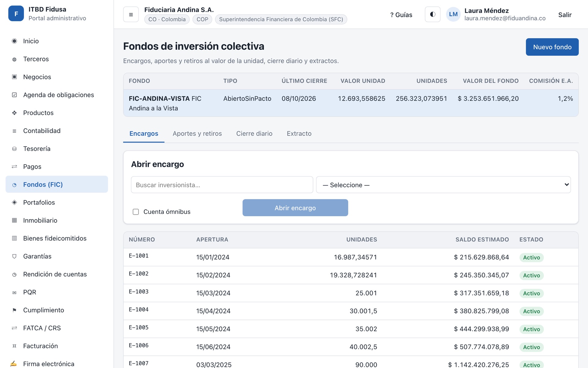Image resolution: width=588 pixels, height=368 pixels.
Task: Toggle dark mode theme button
Action: pos(432,14)
